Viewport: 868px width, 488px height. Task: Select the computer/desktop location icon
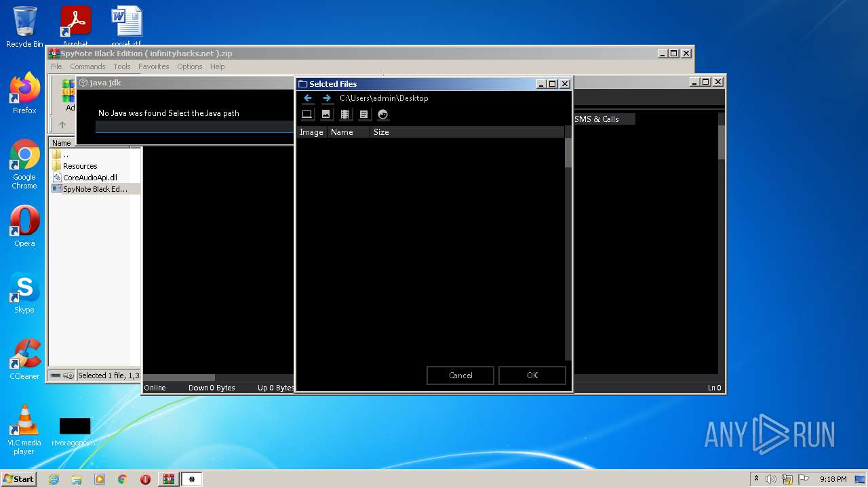click(307, 115)
